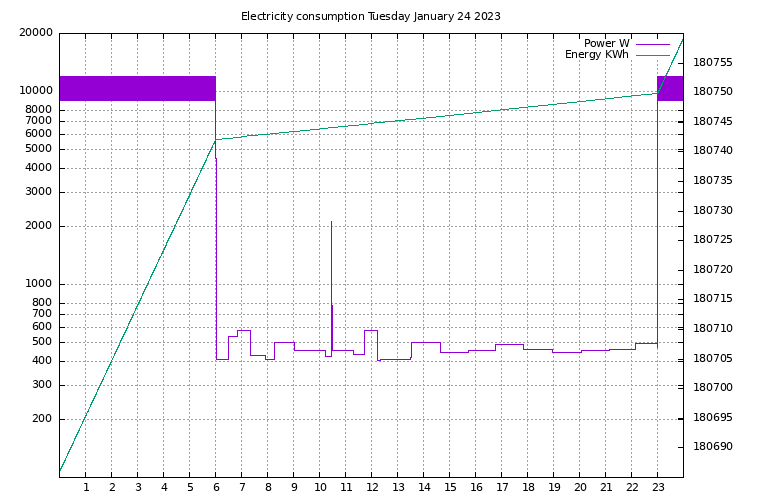
Task: Click the right axis label 180735
Action: tap(713, 181)
